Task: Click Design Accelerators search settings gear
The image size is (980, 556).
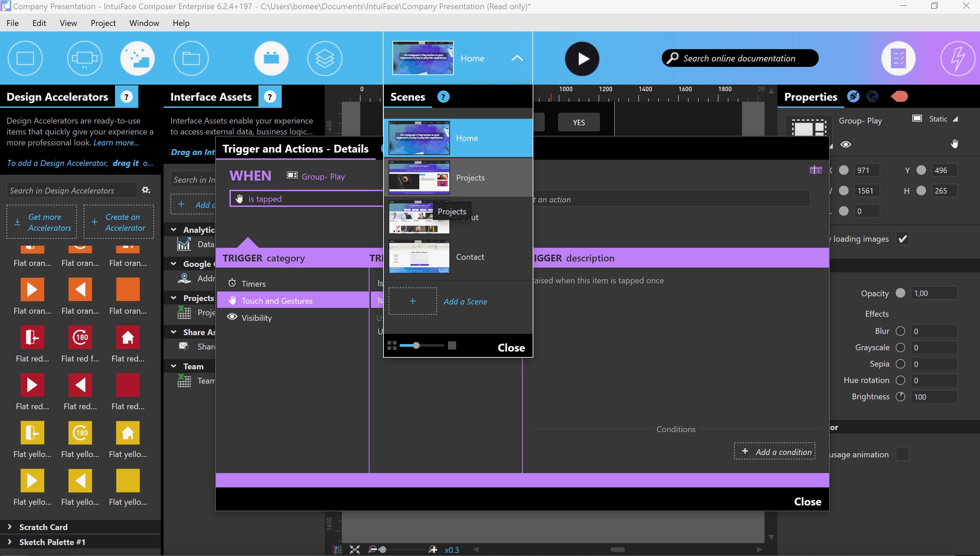Action: click(146, 190)
